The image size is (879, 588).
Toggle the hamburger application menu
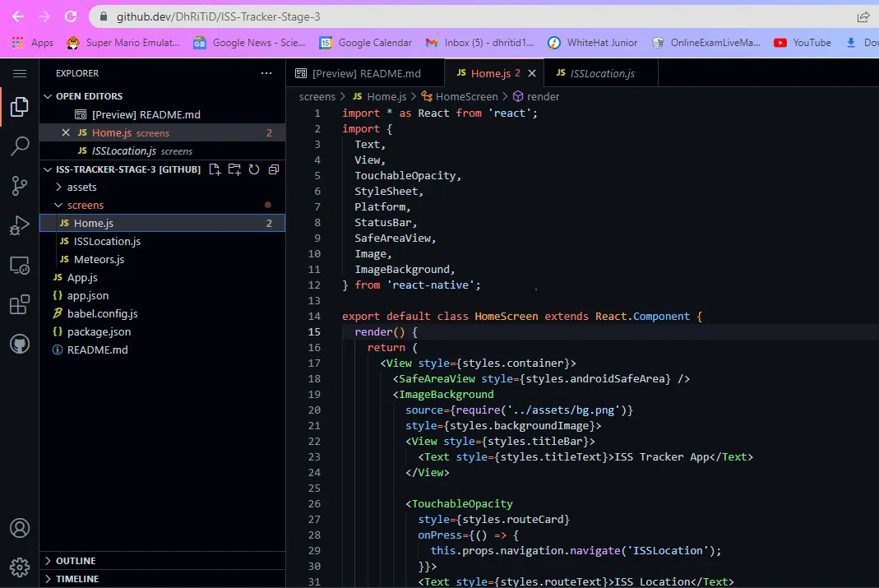[19, 73]
